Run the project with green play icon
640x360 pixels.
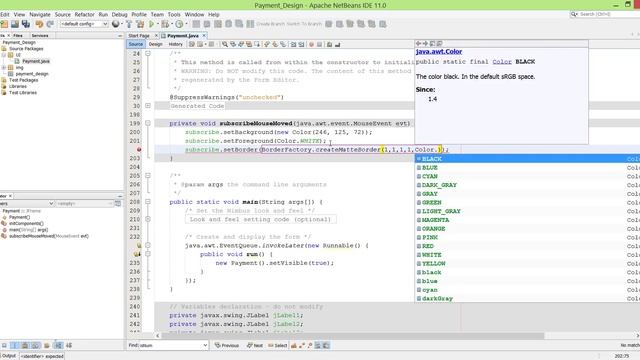151,24
